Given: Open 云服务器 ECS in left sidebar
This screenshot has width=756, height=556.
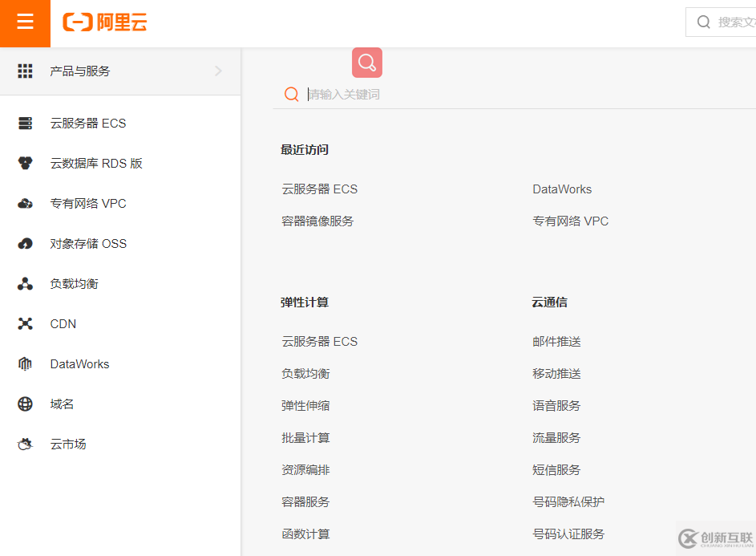Looking at the screenshot, I should point(88,123).
